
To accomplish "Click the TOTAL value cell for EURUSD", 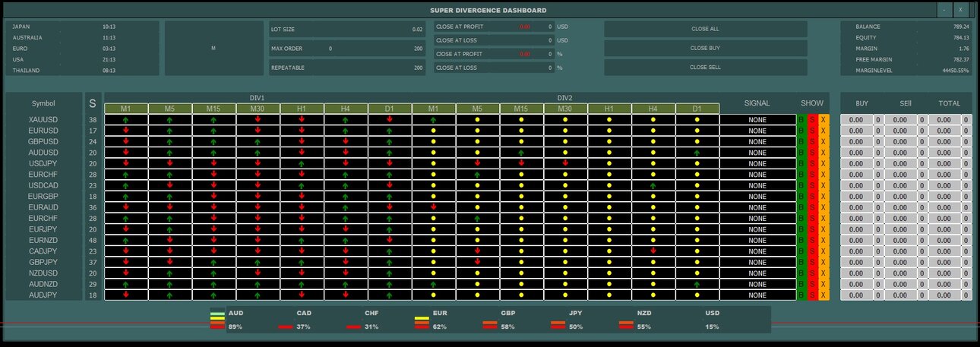I will [944, 131].
